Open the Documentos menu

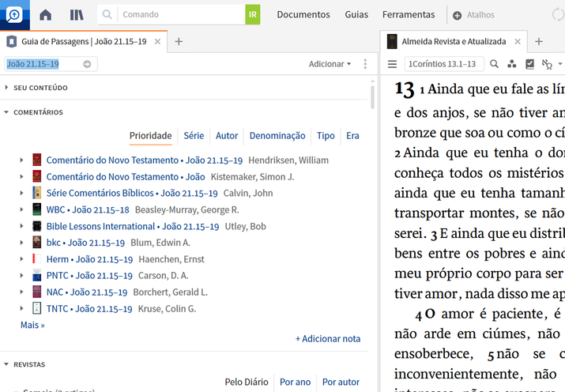[x=303, y=15]
